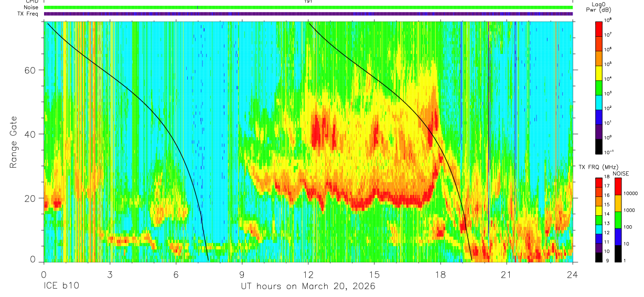This screenshot has width=644, height=297.
Task: Click the 100 label in NOISE legend
Action: [x=628, y=227]
